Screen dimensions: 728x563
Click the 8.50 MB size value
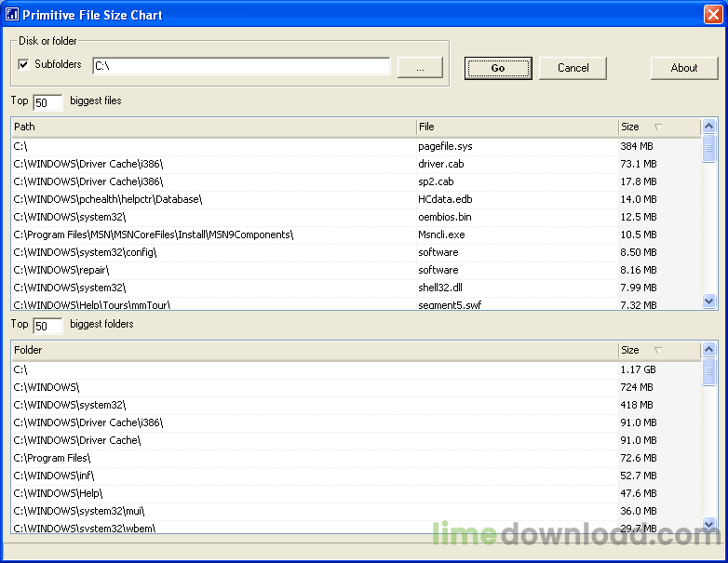(639, 252)
